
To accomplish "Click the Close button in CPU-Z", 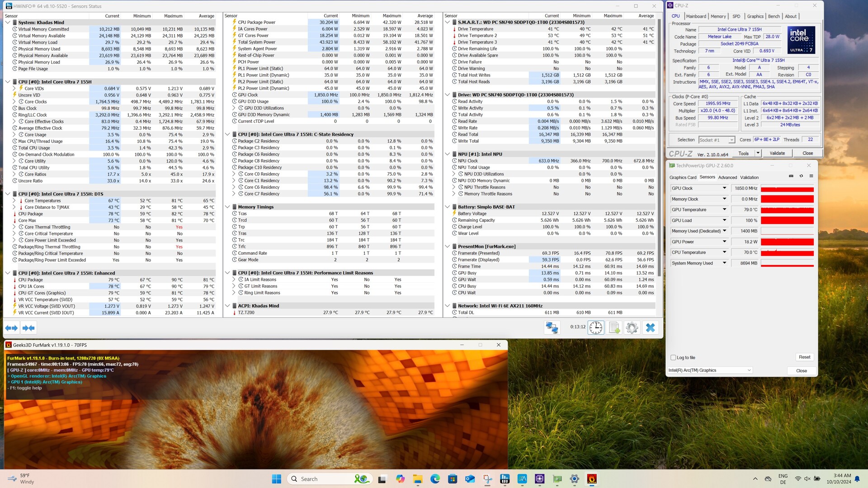I will pos(807,153).
